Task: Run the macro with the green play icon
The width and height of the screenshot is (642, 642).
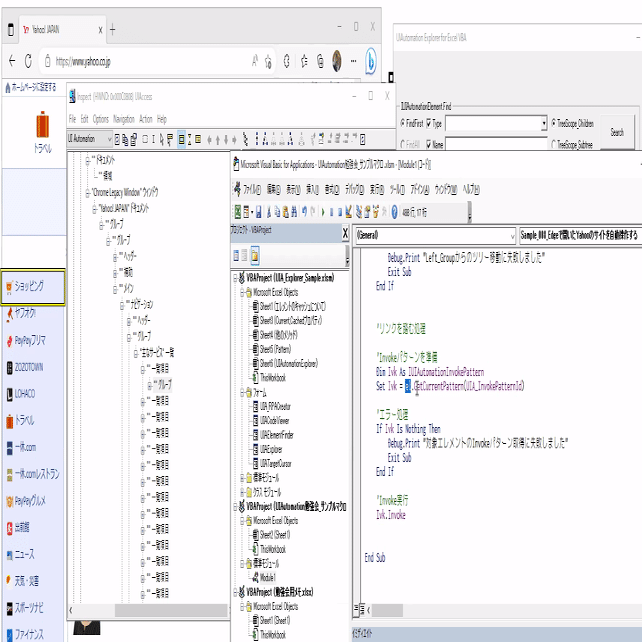Action: (323, 212)
